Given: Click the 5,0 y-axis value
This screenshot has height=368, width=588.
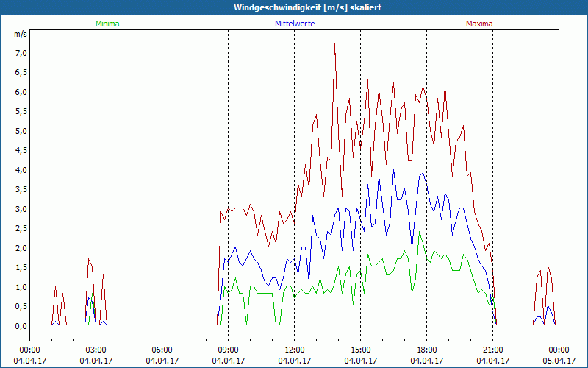Looking at the screenshot, I should point(21,130).
